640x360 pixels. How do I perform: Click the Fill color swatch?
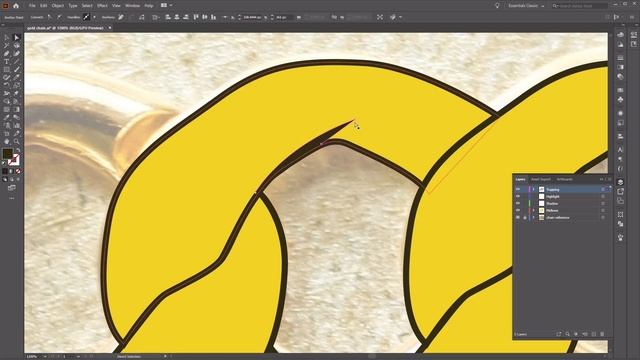8,154
